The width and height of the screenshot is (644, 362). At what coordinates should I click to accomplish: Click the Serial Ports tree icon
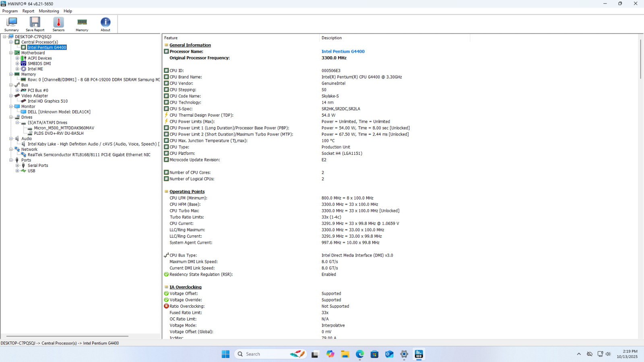24,165
